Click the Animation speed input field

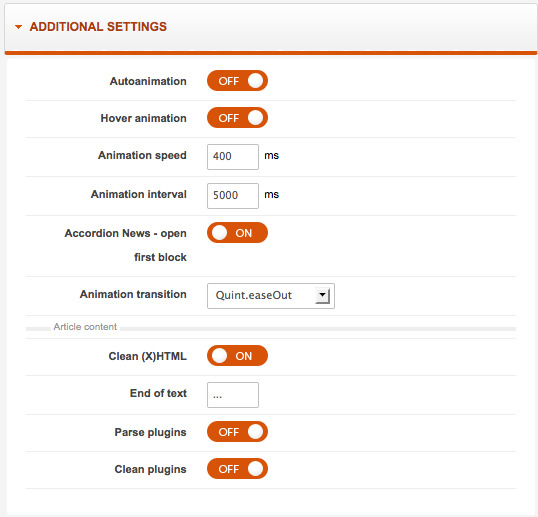(x=233, y=157)
